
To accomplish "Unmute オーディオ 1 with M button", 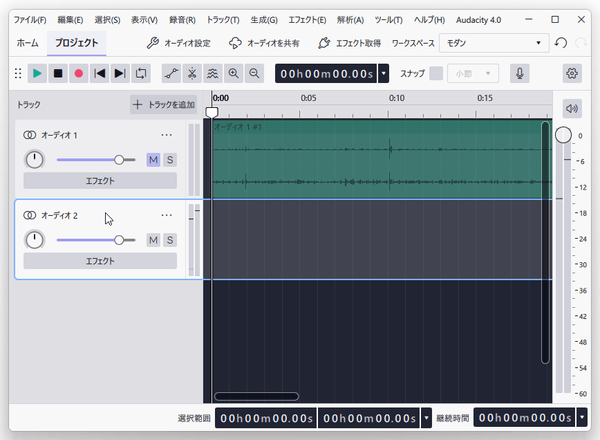I will 153,160.
